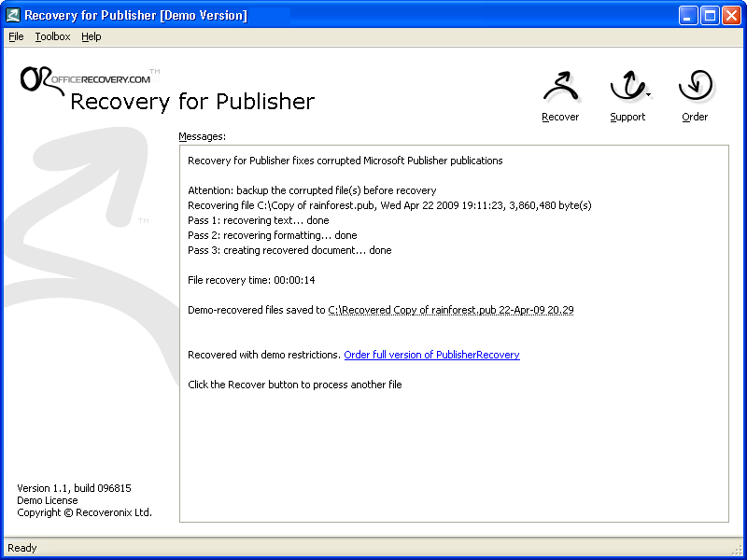Click the 'Ready' status bar text
Viewport: 747px width, 560px height.
pyautogui.click(x=21, y=548)
